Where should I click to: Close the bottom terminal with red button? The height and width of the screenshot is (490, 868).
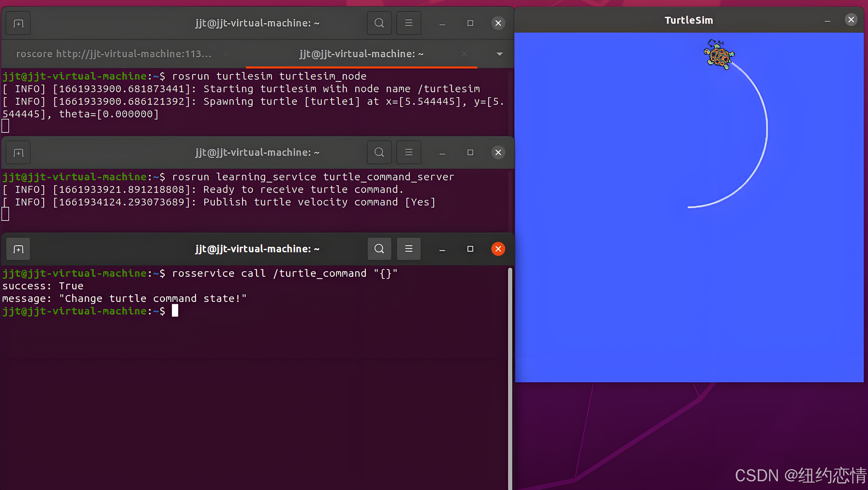coord(498,249)
